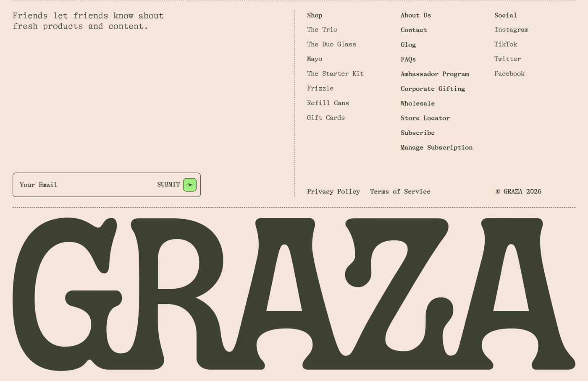Click the 'Friends let friends know' tagline text

(88, 21)
